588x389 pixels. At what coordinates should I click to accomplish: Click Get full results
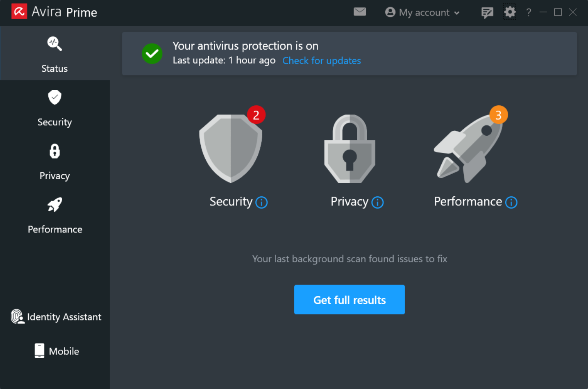349,300
